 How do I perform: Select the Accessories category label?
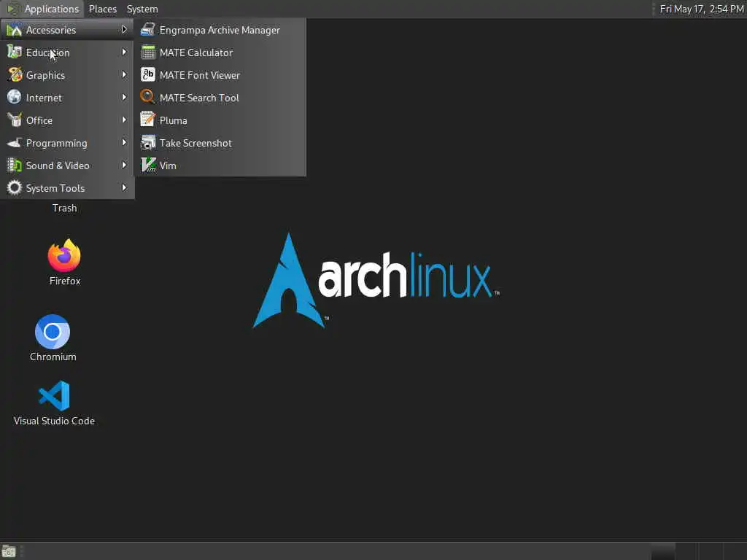tap(51, 30)
